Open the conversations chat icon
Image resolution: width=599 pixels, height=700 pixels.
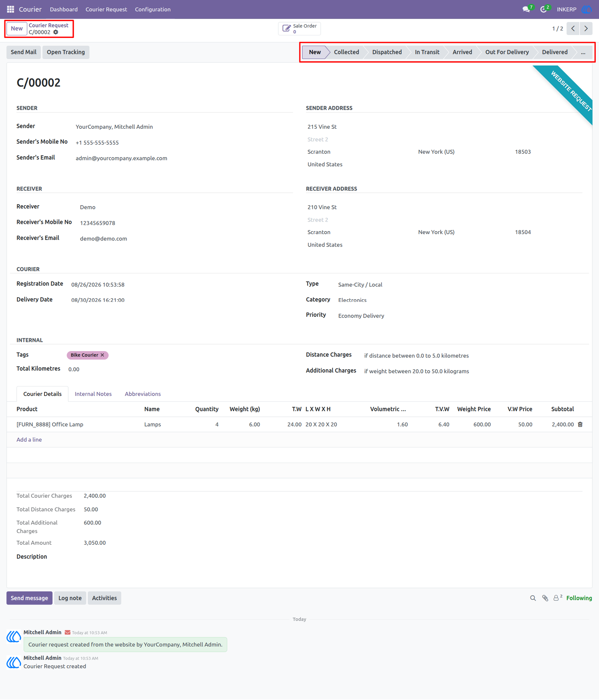pyautogui.click(x=526, y=9)
